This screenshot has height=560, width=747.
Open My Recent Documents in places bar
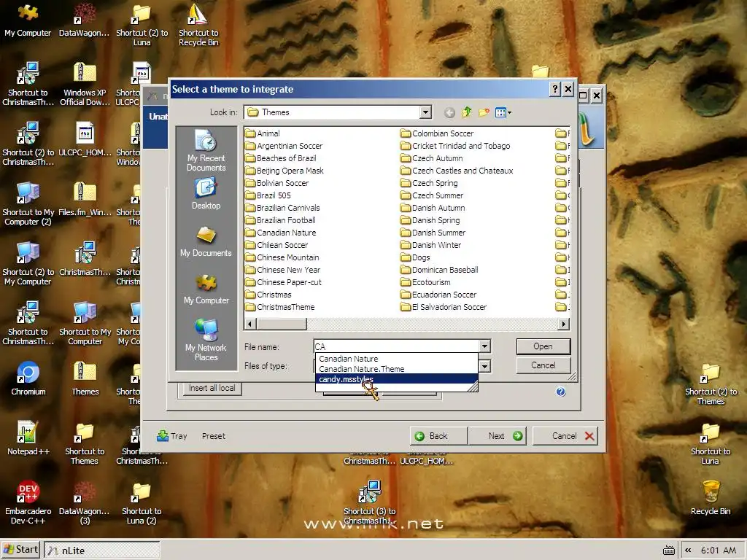tap(206, 150)
